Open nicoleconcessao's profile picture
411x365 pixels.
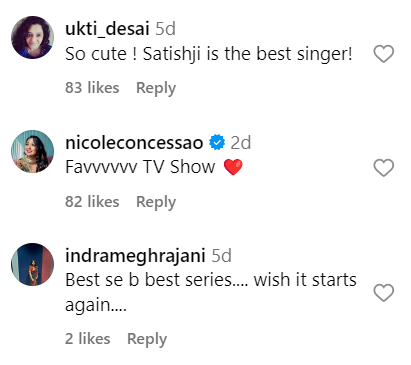coord(32,151)
